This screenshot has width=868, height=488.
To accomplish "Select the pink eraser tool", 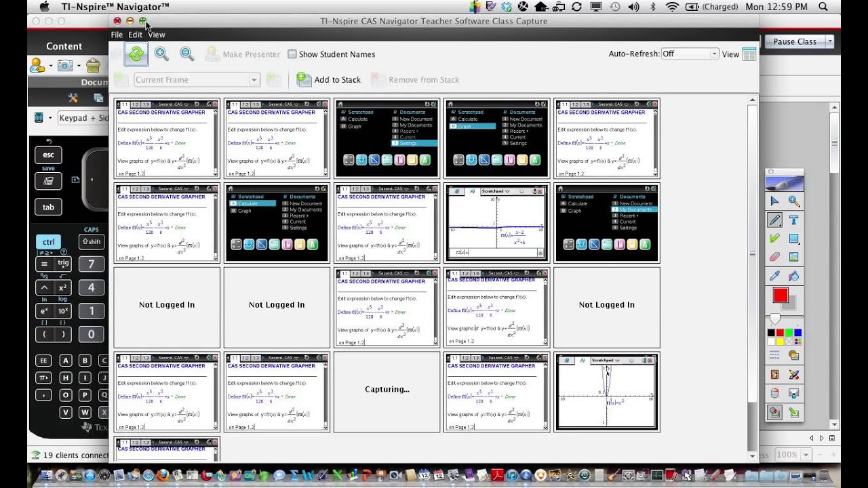I will coord(774,257).
